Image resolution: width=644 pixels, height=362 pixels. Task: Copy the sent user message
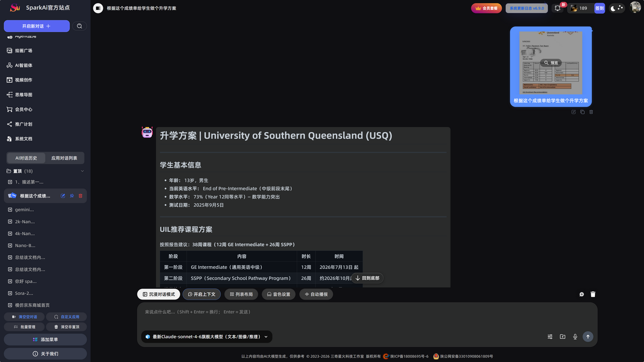pos(582,112)
